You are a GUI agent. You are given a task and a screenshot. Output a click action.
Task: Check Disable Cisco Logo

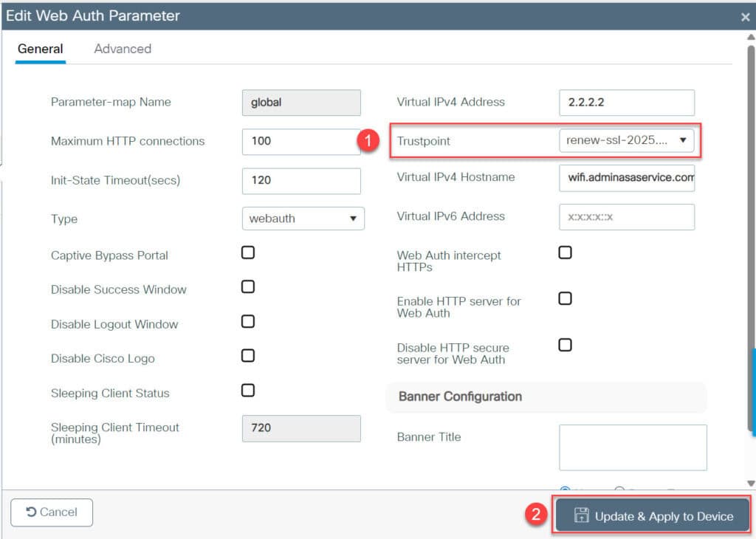[248, 355]
